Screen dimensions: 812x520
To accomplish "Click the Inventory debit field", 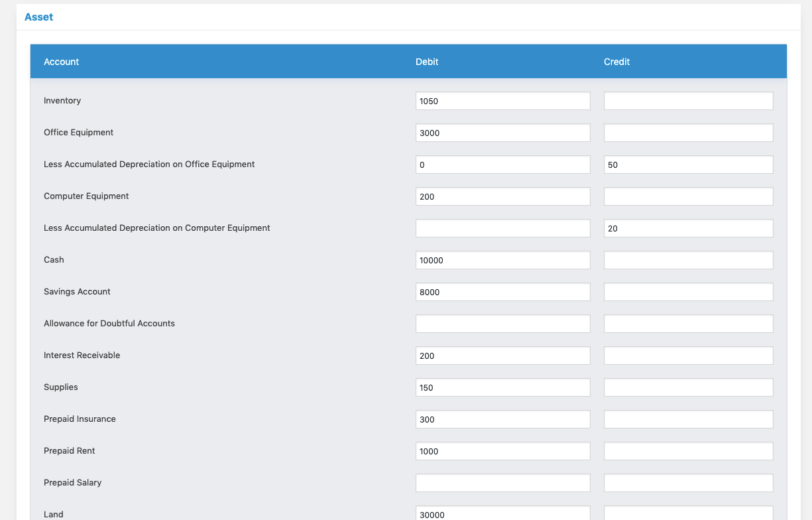I will coord(502,101).
